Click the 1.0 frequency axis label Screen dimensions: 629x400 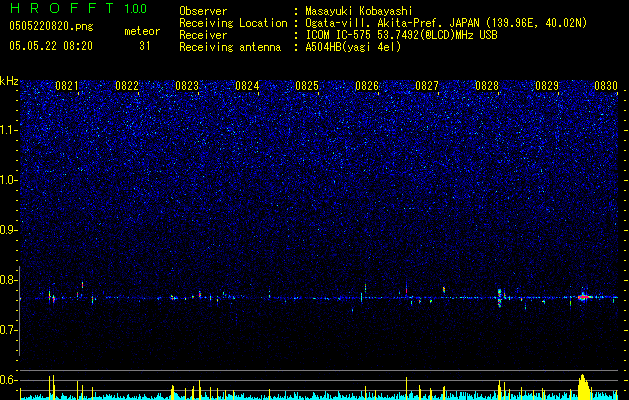tap(9, 180)
